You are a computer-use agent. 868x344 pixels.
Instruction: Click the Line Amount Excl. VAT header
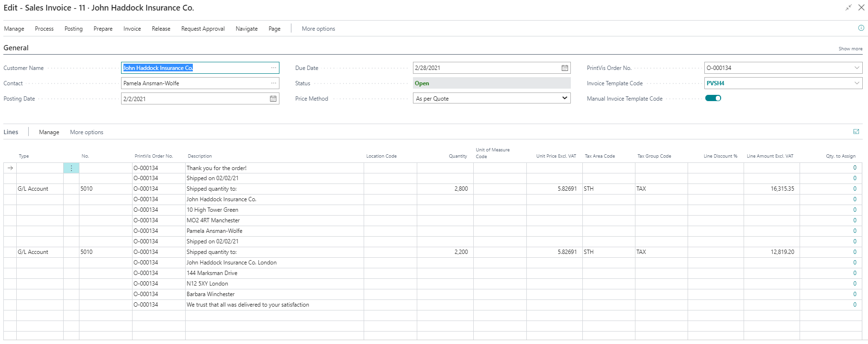click(770, 156)
